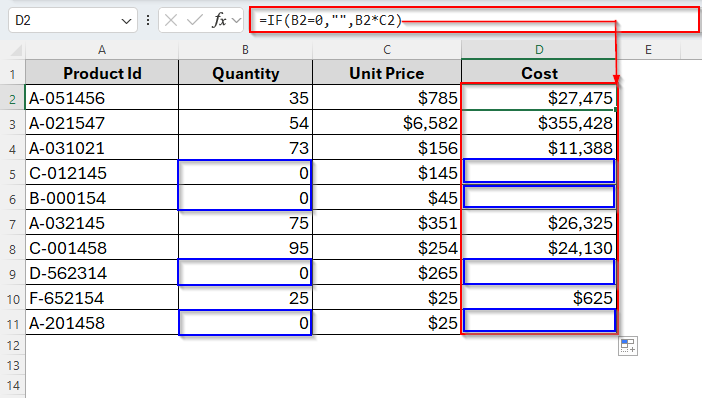This screenshot has height=398, width=702.
Task: Select cell containing C-001458
Action: point(102,248)
